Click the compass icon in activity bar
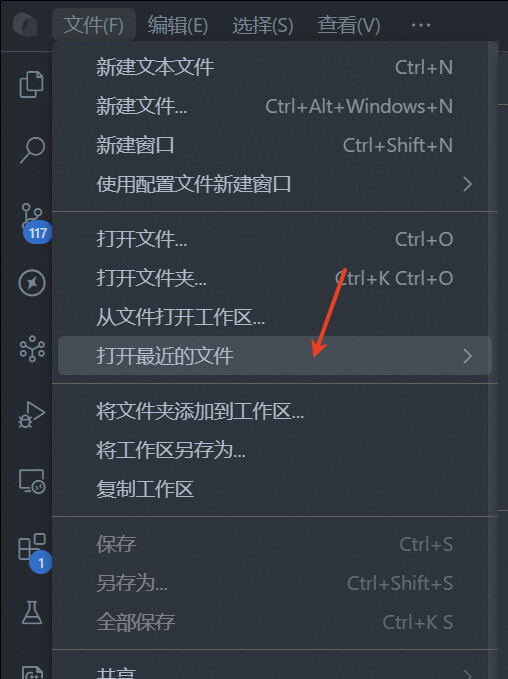The width and height of the screenshot is (508, 679). 32,283
